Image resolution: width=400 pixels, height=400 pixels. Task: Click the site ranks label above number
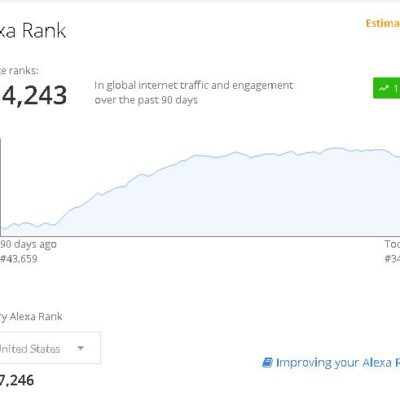[x=19, y=71]
